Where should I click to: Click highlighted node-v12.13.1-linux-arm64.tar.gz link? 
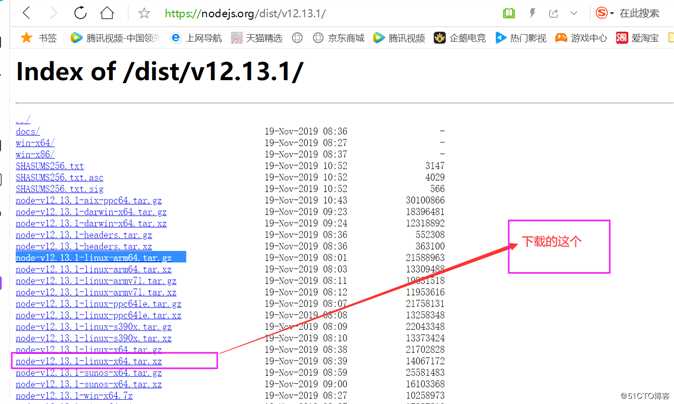point(94,258)
